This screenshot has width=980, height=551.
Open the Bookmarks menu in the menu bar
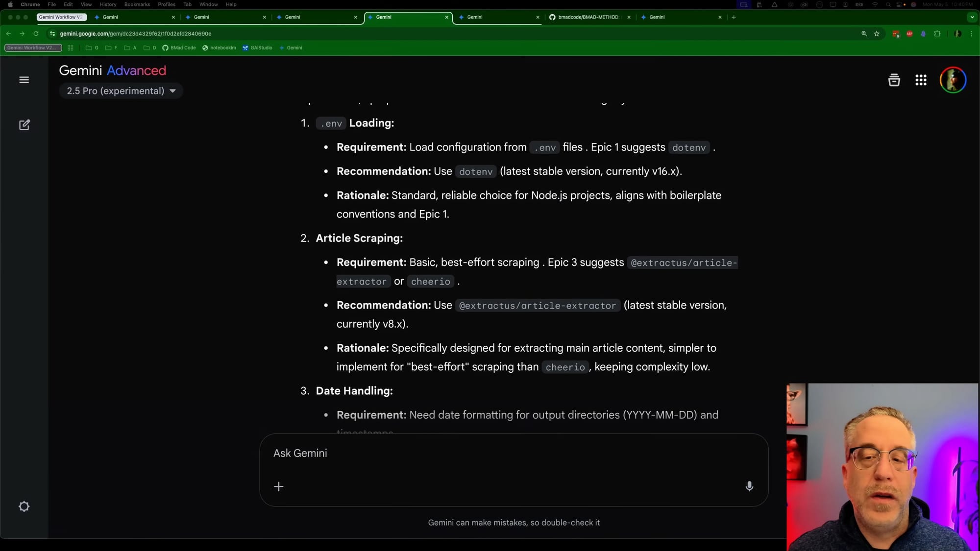[x=137, y=4]
